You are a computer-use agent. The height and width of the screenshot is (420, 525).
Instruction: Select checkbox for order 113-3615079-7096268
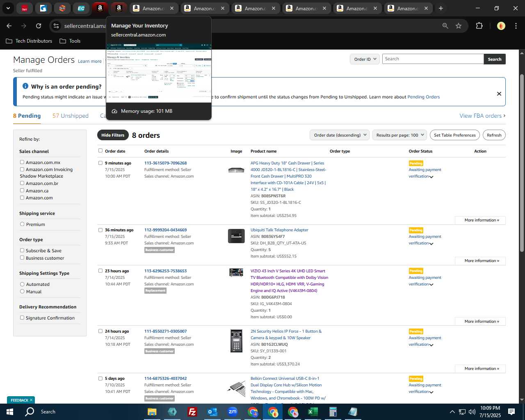[x=100, y=163]
